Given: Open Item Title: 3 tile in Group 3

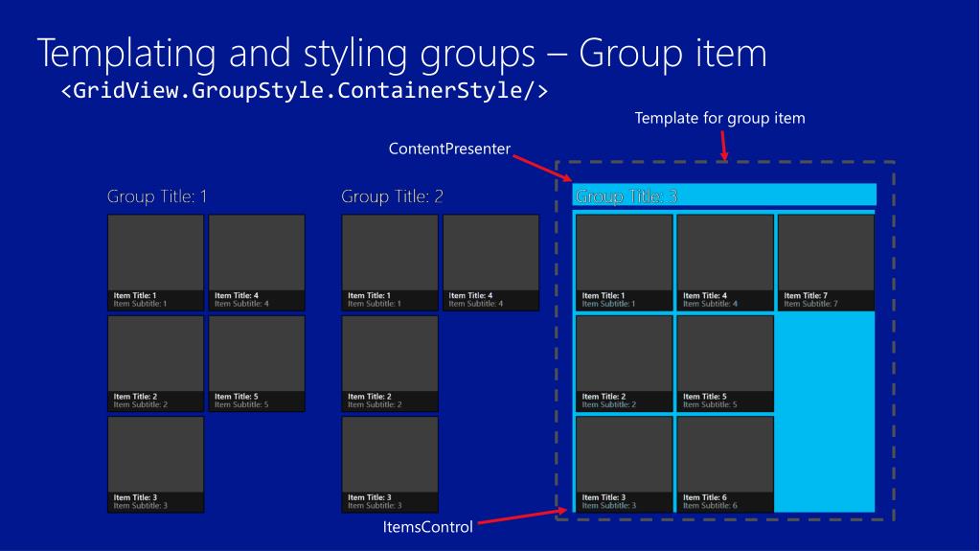Looking at the screenshot, I should click(625, 465).
